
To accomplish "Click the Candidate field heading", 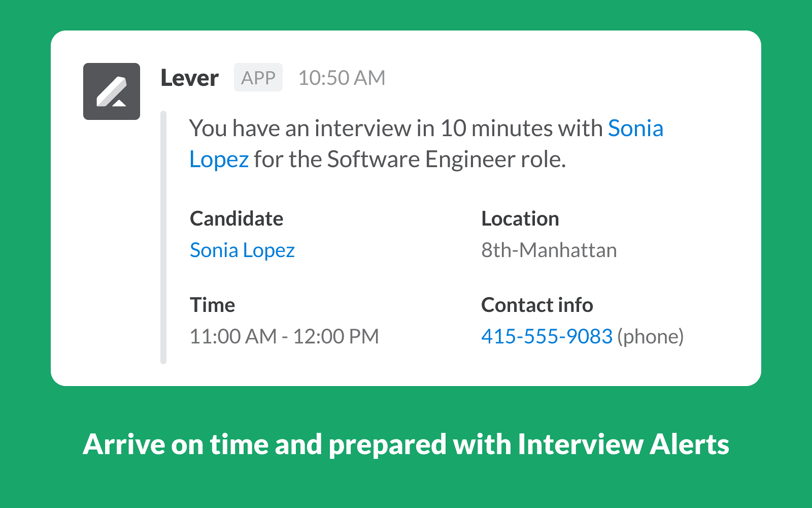I will [x=236, y=219].
